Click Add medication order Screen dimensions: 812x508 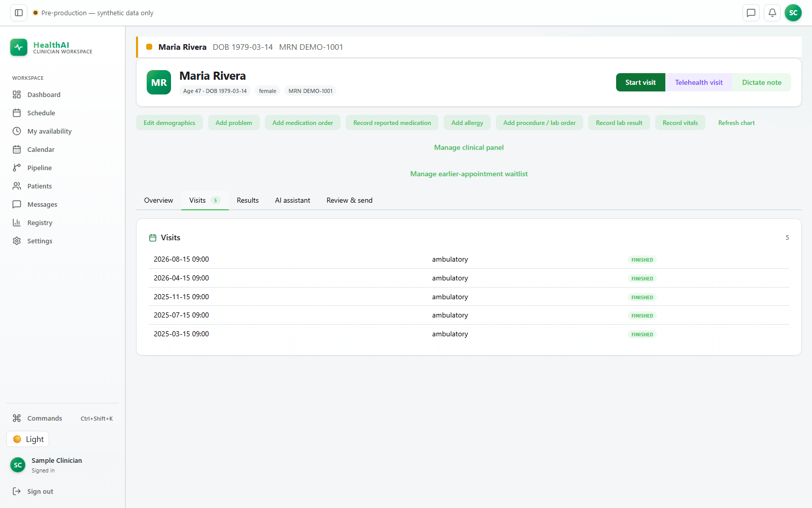(302, 122)
